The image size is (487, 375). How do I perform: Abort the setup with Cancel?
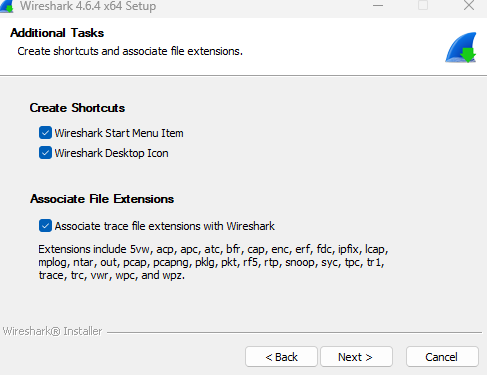[x=442, y=357]
